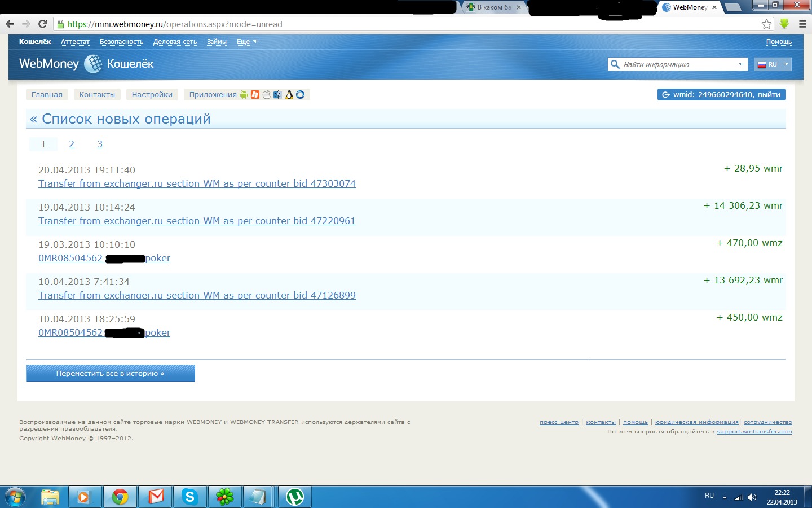The height and width of the screenshot is (508, 812).
Task: Open the Настройки tab
Action: coord(152,95)
